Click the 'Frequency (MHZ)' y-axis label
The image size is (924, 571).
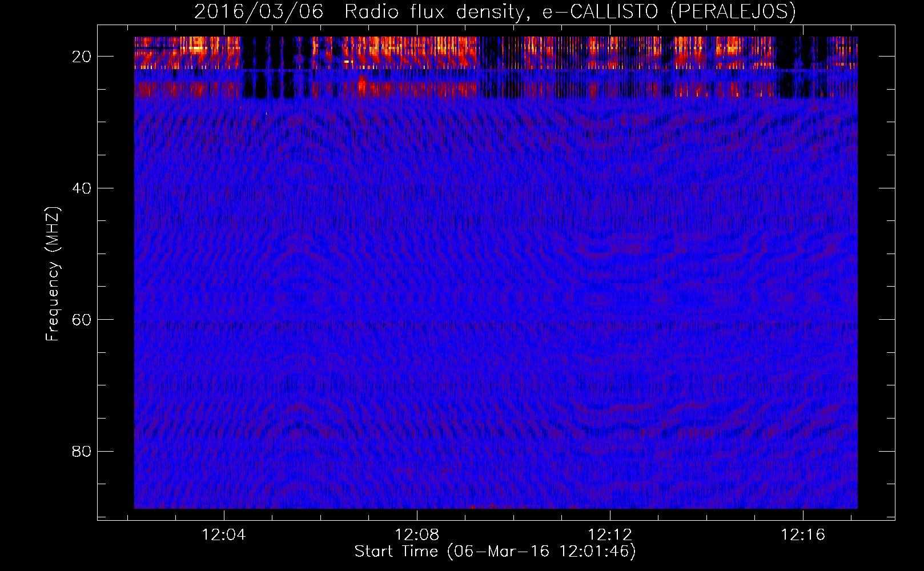coord(53,274)
